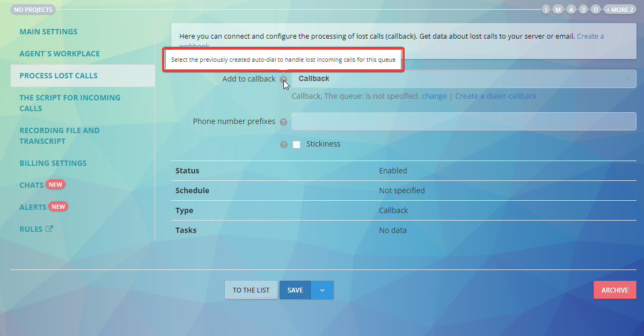The width and height of the screenshot is (644, 336).
Task: Enable the Stickiness checkbox
Action: pyautogui.click(x=296, y=144)
